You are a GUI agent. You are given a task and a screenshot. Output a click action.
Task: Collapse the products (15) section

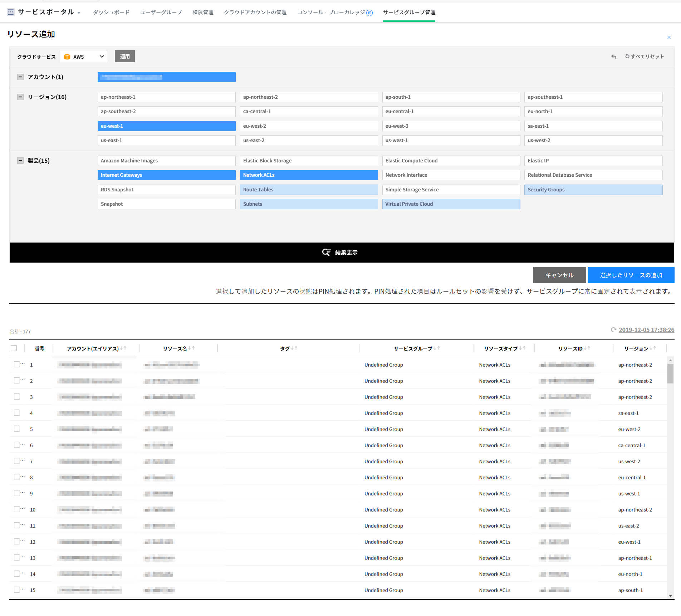tap(20, 161)
